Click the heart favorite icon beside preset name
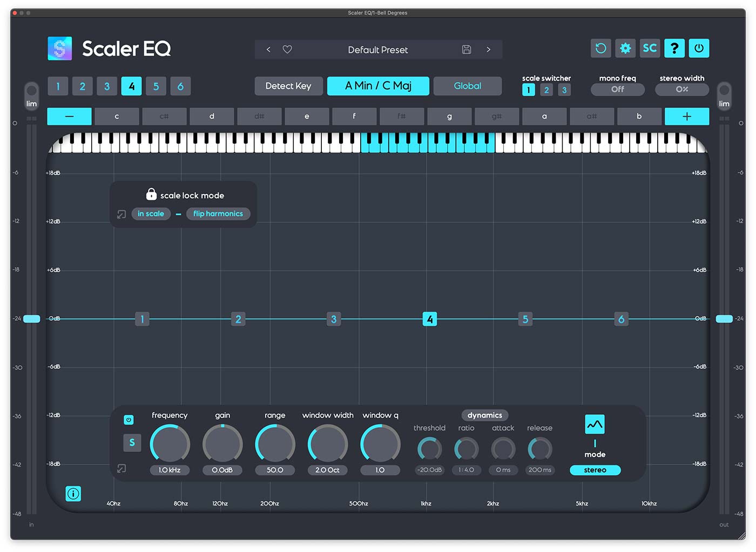Image resolution: width=756 pixels, height=552 pixels. (287, 49)
